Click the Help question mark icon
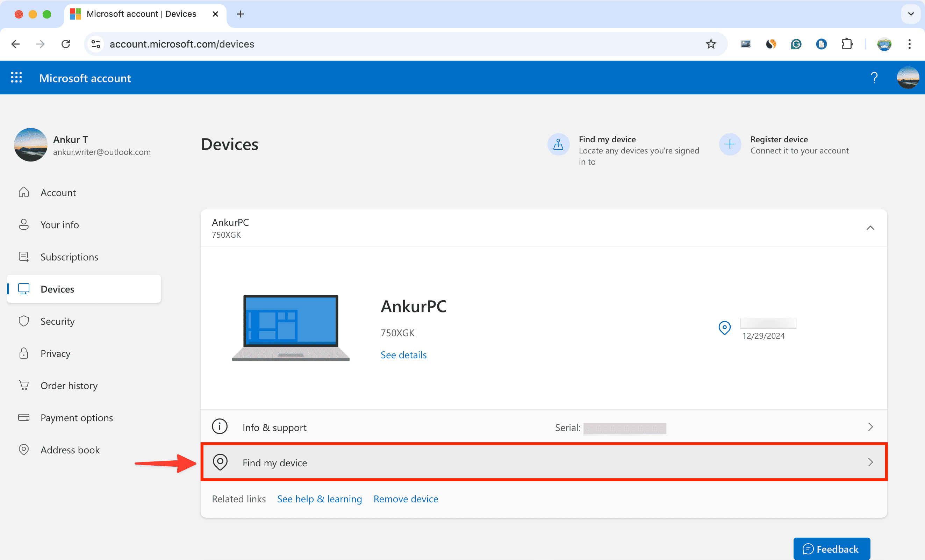925x560 pixels. (x=875, y=77)
